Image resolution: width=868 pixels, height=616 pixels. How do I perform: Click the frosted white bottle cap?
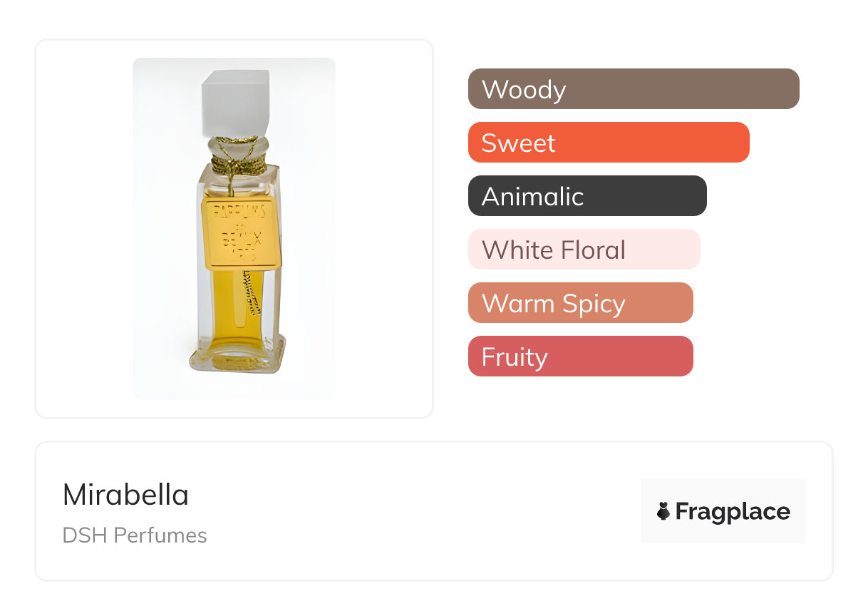point(236,102)
